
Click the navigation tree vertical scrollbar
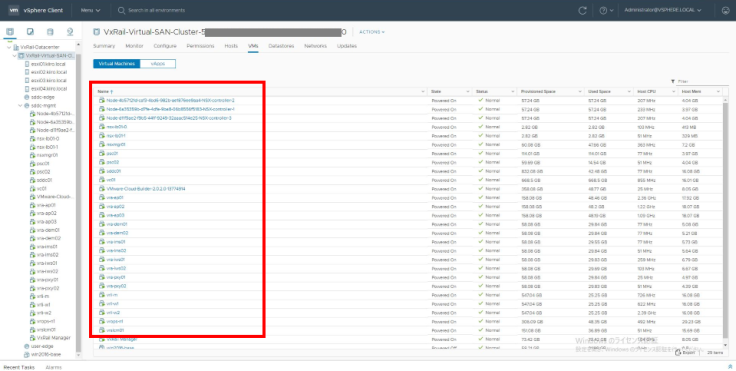point(78,202)
